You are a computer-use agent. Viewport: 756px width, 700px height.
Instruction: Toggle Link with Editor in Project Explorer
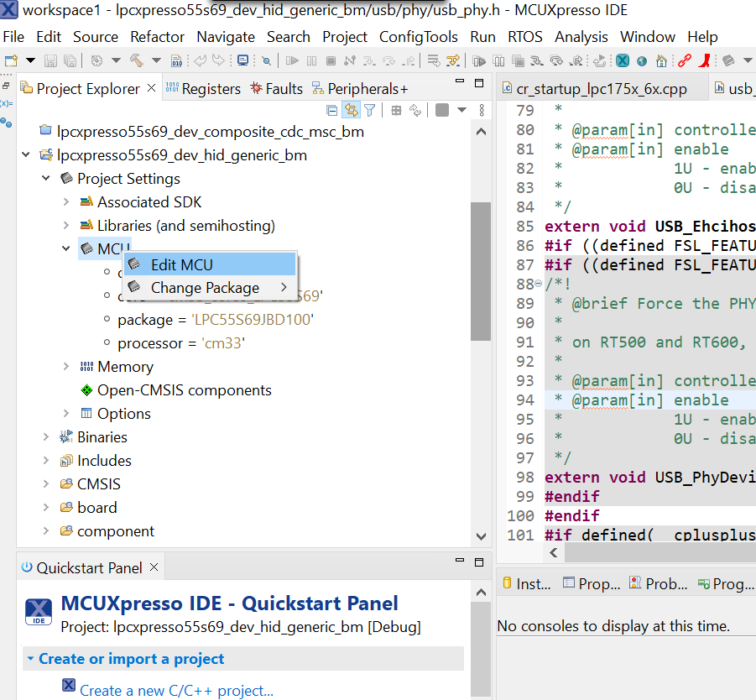click(351, 110)
